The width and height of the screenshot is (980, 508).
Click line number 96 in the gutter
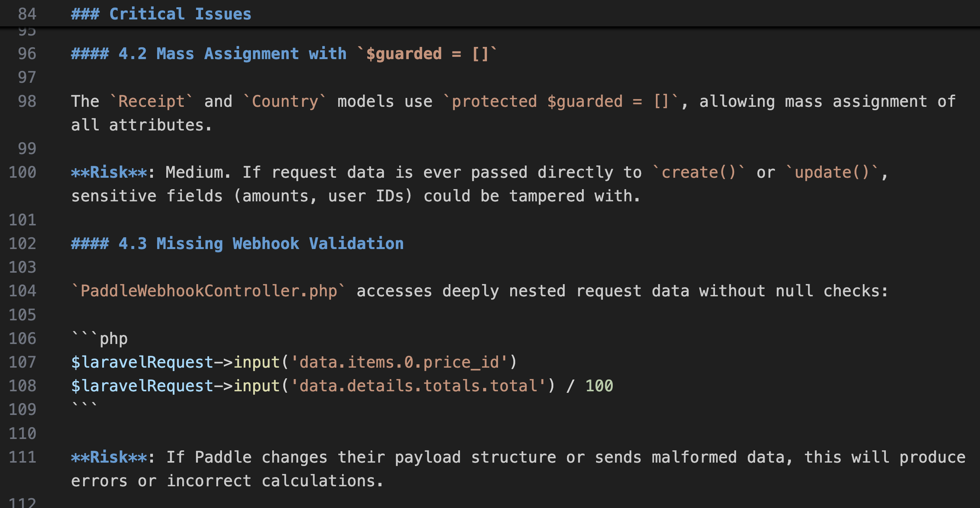coord(27,54)
